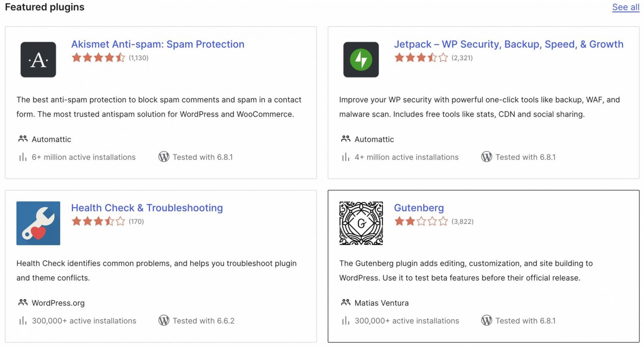The image size is (644, 347).
Task: Click Akismet's star rating with 1,130 reviews
Action: pos(98,58)
